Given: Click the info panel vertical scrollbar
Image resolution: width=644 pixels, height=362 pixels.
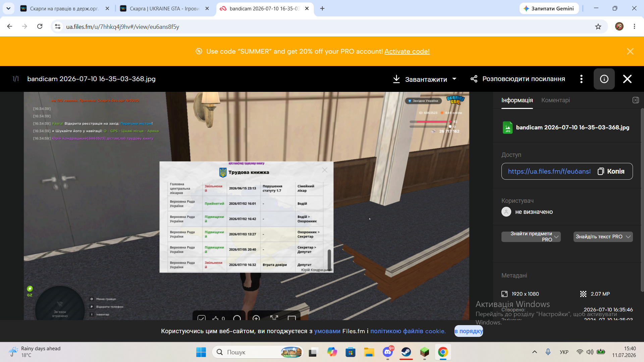Looking at the screenshot, I should 642,201.
